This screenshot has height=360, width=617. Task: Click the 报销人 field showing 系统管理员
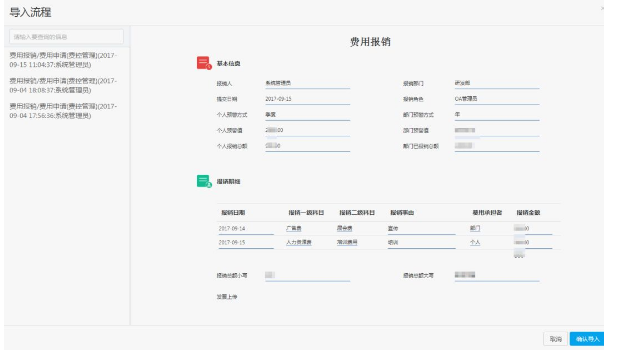pyautogui.click(x=307, y=83)
